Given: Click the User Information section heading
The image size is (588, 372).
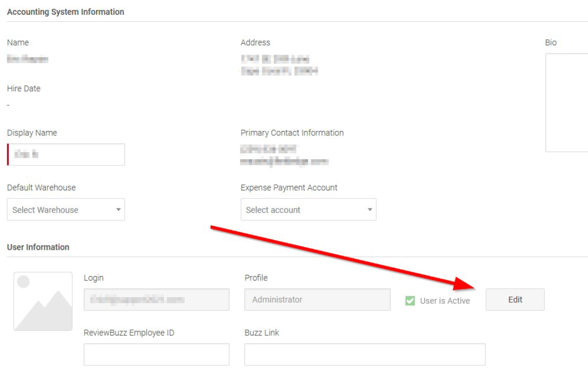Looking at the screenshot, I should coord(38,247).
